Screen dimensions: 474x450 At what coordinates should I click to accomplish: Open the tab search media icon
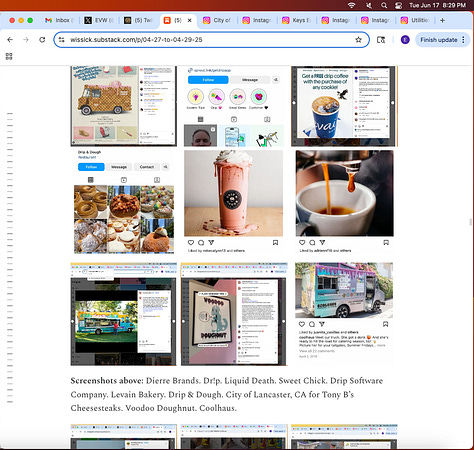coord(381,40)
